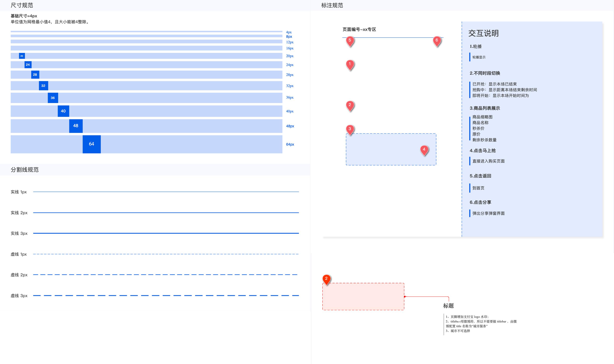Click the red dashed rectangle placeholder
This screenshot has height=364, width=614.
point(363,296)
